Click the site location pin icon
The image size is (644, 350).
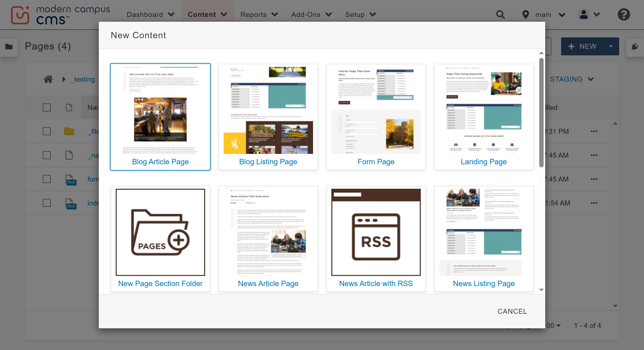pyautogui.click(x=526, y=15)
